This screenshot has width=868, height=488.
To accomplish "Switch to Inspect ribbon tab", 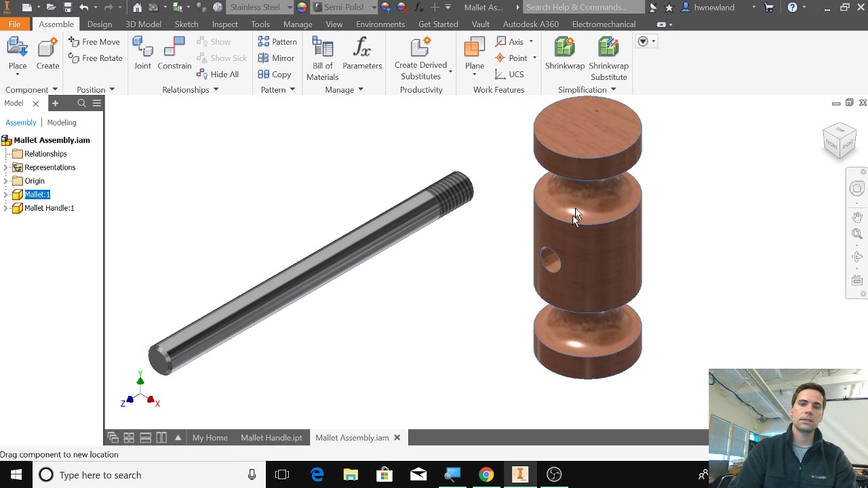I will pos(224,24).
